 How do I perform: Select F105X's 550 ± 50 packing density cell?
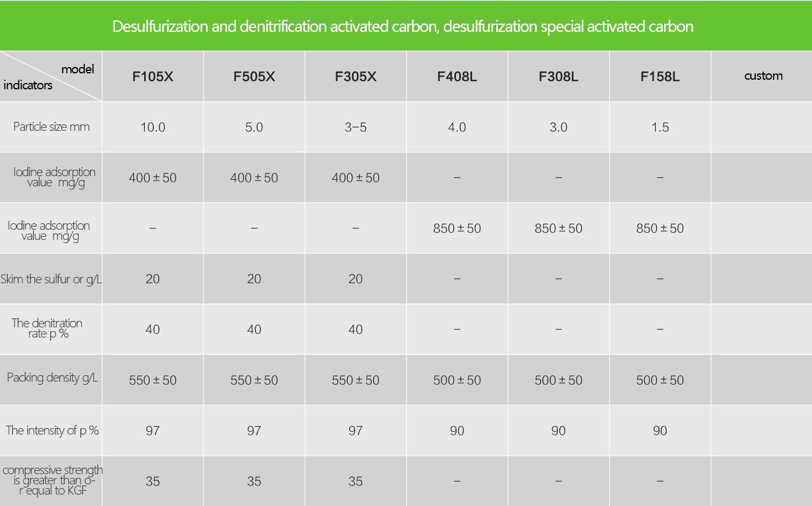[152, 380]
